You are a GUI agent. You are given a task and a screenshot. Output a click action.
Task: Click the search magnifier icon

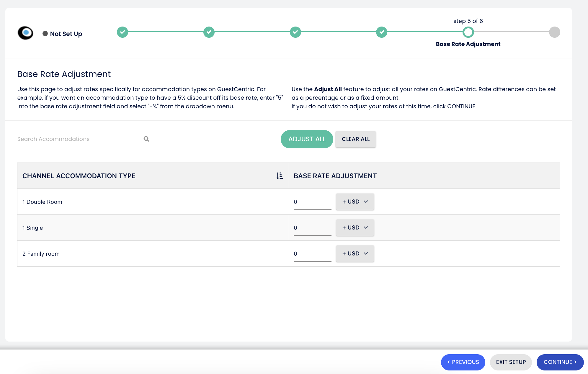[146, 139]
